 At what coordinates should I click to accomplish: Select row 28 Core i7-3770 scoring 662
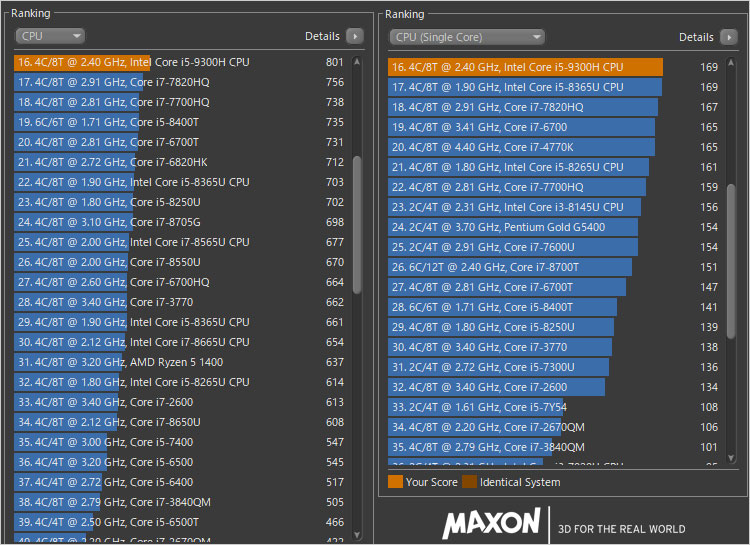(x=180, y=302)
